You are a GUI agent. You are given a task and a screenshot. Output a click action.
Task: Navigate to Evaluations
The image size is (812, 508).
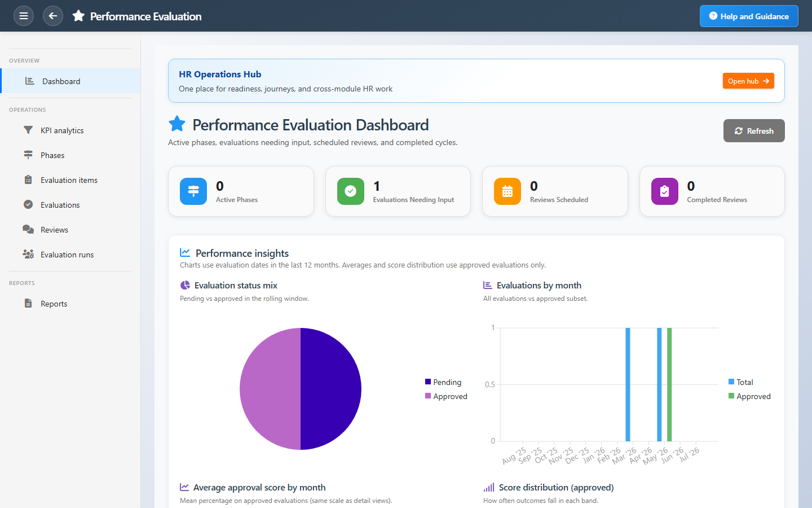[x=70, y=205]
